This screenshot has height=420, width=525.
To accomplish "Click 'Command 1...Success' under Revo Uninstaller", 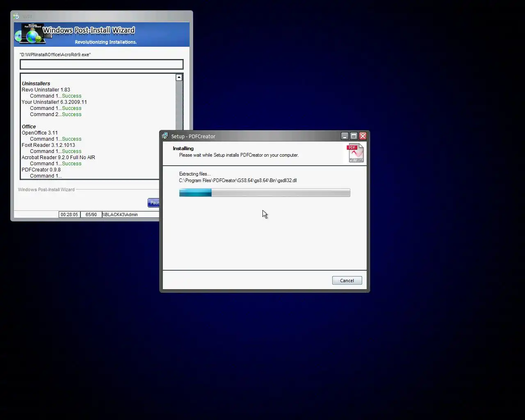I will pos(56,96).
